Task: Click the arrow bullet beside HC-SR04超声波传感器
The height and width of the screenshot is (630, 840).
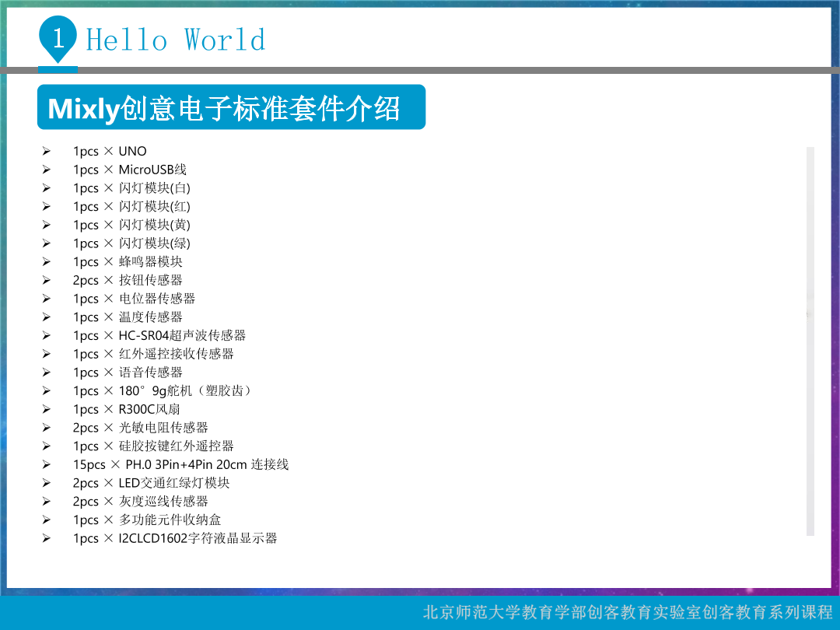Action: 46,335
